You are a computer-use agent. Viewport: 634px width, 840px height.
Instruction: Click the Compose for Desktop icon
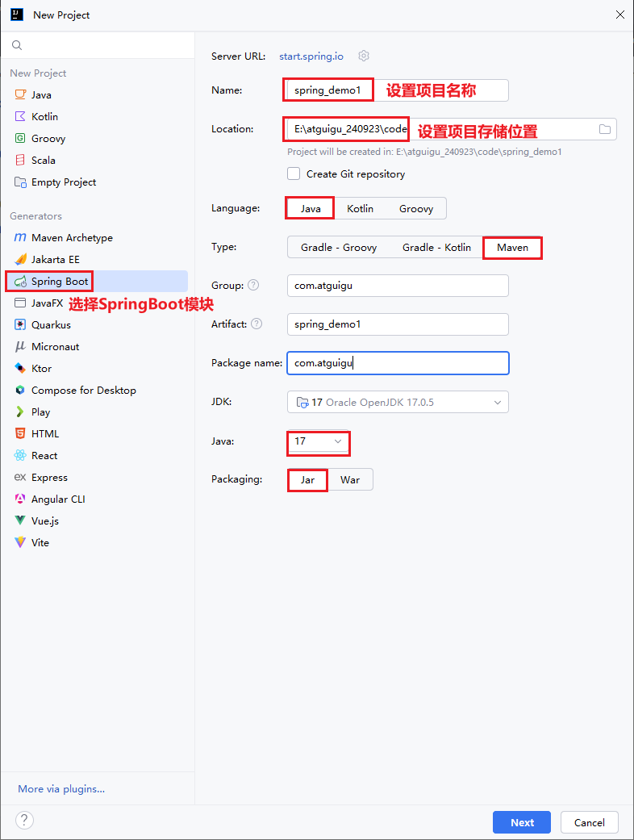click(20, 390)
